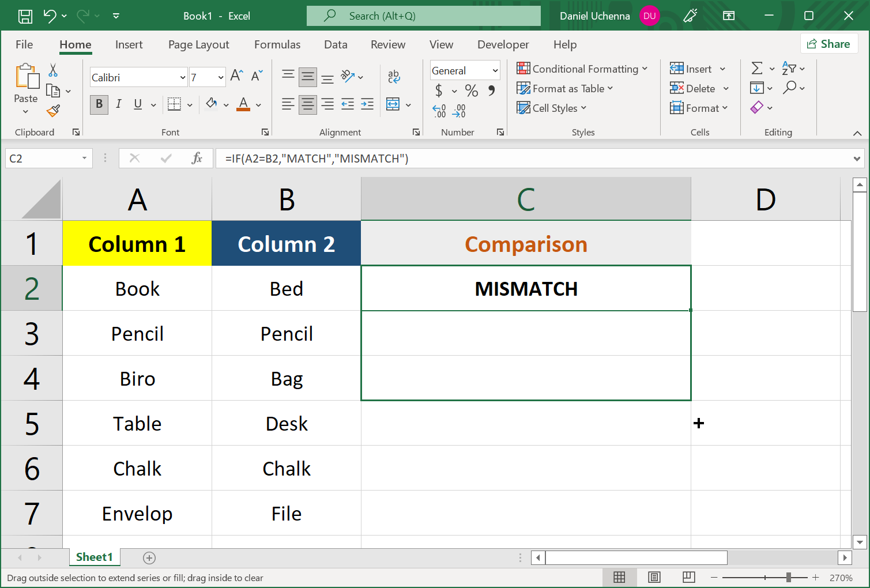Click the Insert Function fx icon
The height and width of the screenshot is (588, 870).
point(197,159)
